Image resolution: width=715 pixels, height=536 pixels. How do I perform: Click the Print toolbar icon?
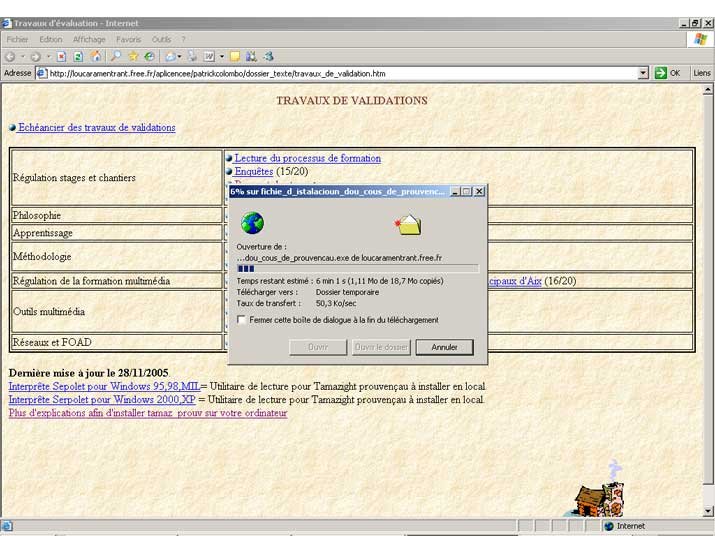pyautogui.click(x=192, y=56)
